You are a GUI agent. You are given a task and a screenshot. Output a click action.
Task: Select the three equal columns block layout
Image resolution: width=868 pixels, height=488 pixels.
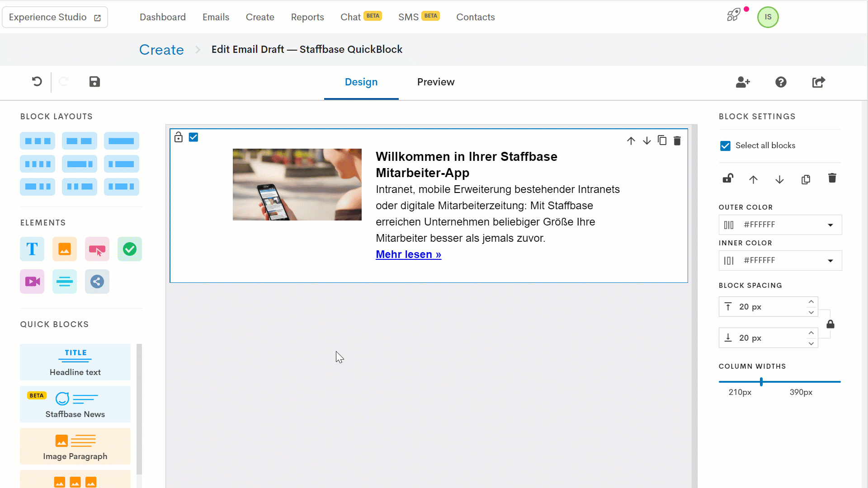pyautogui.click(x=38, y=141)
